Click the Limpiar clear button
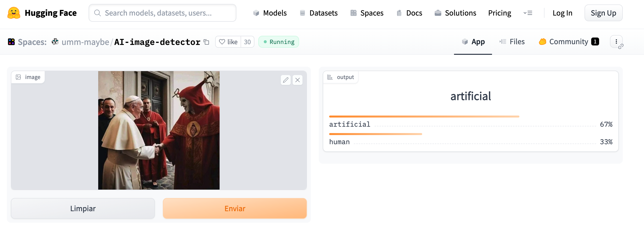The width and height of the screenshot is (644, 239). 83,208
